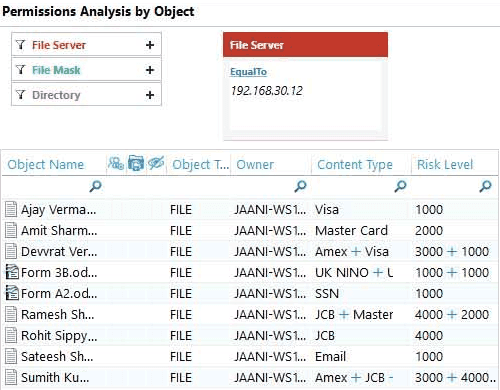This screenshot has height=390, width=500.
Task: Click the Ramesh Sh... file icon
Action: pyautogui.click(x=11, y=314)
